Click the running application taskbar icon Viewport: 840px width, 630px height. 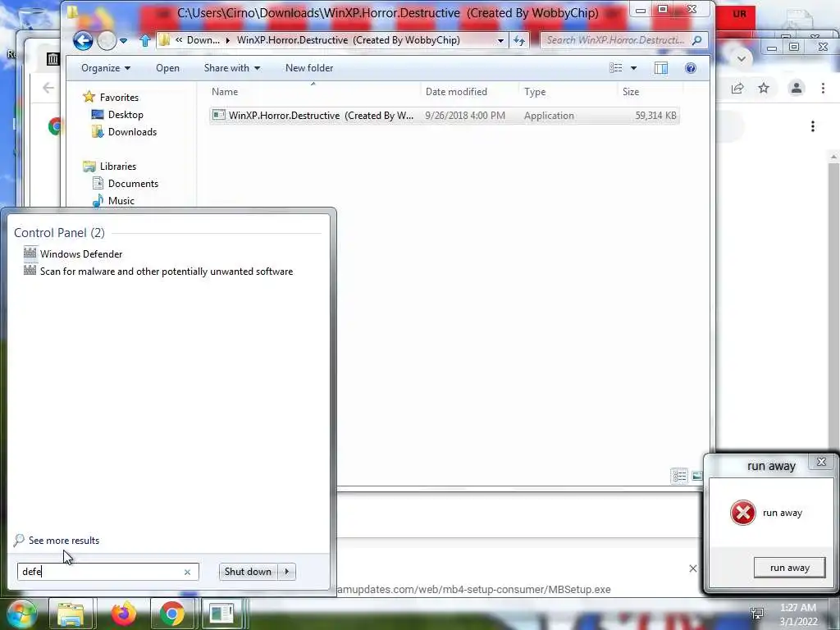coord(221,614)
